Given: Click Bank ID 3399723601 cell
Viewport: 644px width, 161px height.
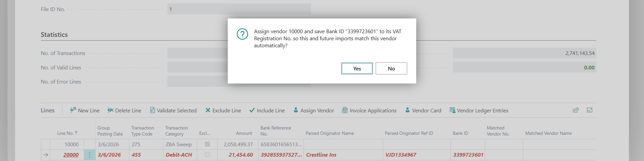Looking at the screenshot, I should click(468, 155).
